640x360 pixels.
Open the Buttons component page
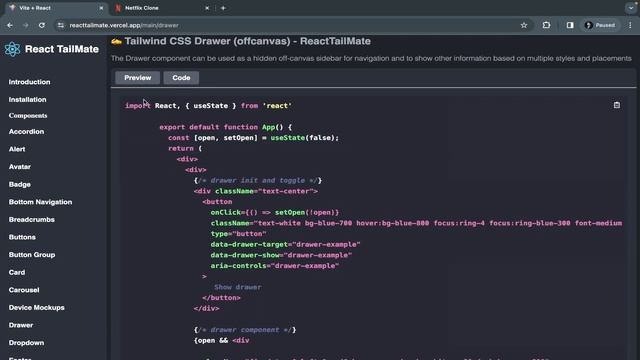22,237
